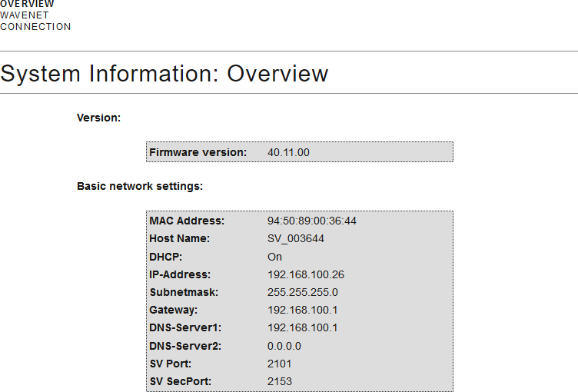Image resolution: width=578 pixels, height=392 pixels.
Task: Open the OVERVIEW navigation link
Action: tap(27, 4)
